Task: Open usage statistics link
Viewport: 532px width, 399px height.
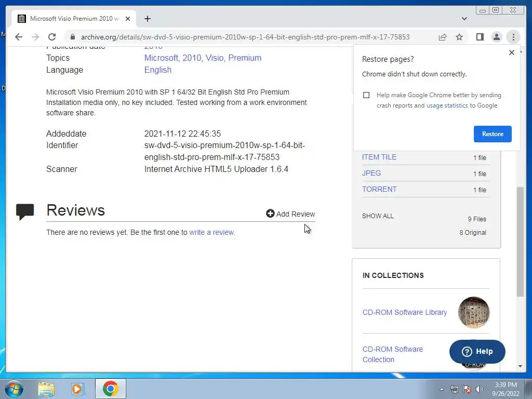Action: tap(447, 105)
